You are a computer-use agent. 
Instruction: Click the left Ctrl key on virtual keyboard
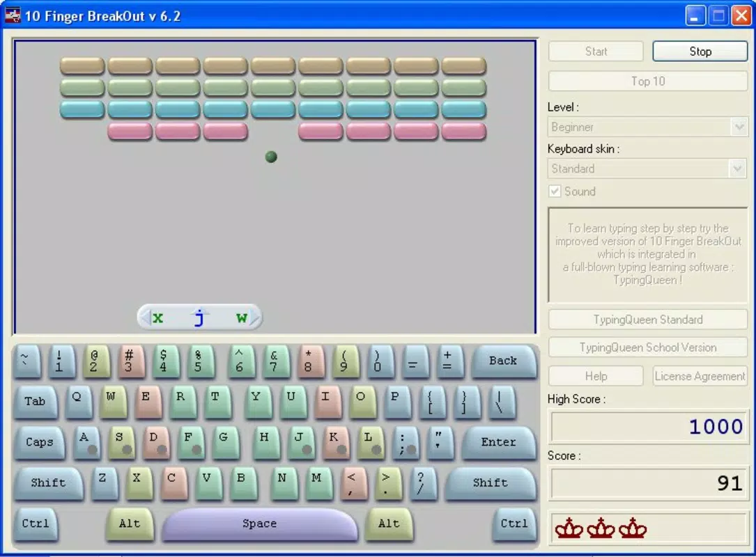tap(36, 524)
